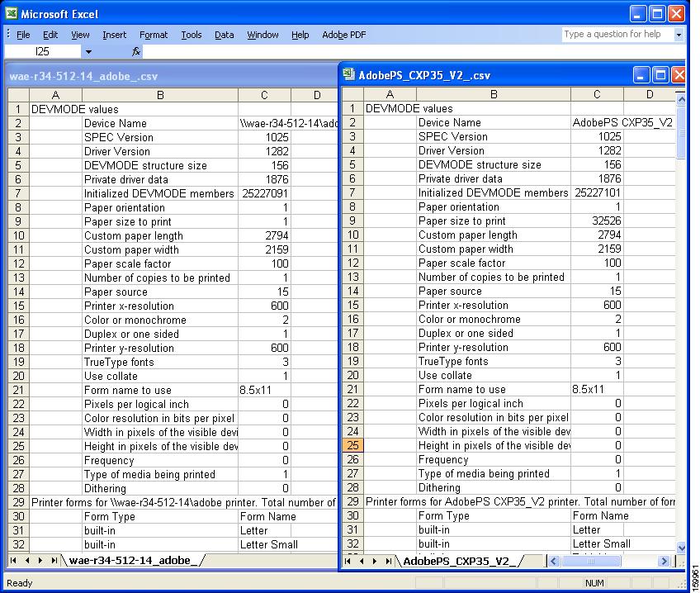Select row 7 header in wae-r34-512-14 window
Image resolution: width=700 pixels, height=593 pixels.
pyautogui.click(x=18, y=193)
